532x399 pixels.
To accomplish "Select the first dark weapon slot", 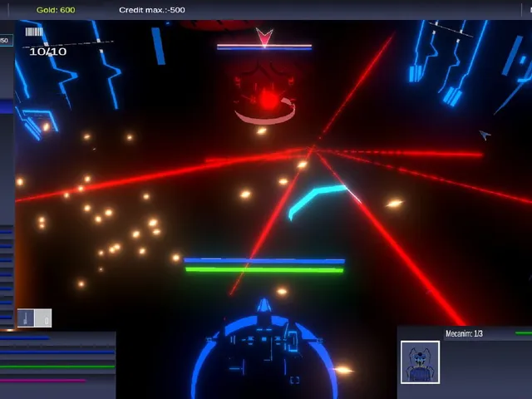I will (26, 318).
